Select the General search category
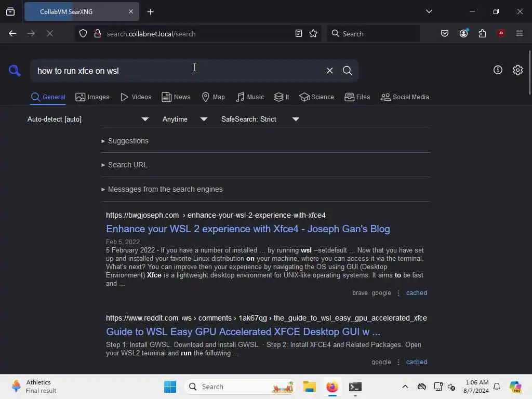This screenshot has width=532, height=399. point(48,97)
